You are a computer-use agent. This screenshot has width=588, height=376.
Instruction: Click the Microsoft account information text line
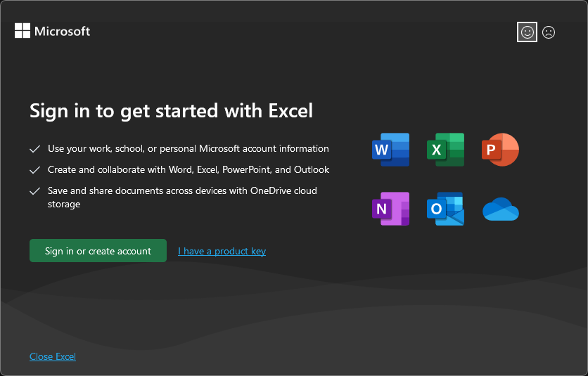pos(188,149)
